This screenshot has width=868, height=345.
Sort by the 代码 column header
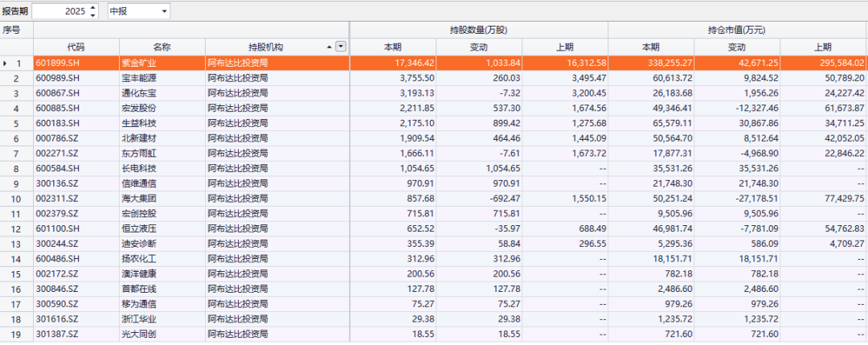[x=76, y=47]
